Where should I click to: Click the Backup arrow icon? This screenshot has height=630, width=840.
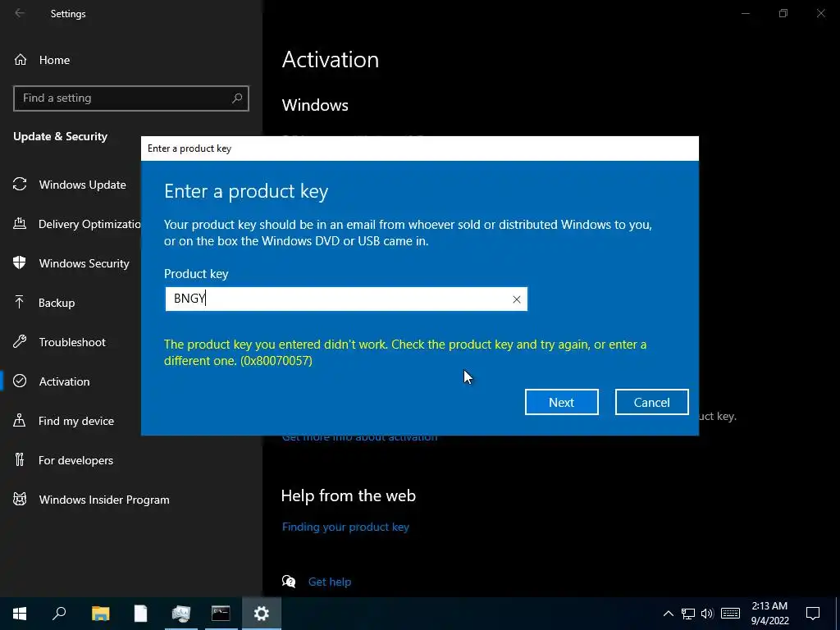(20, 302)
